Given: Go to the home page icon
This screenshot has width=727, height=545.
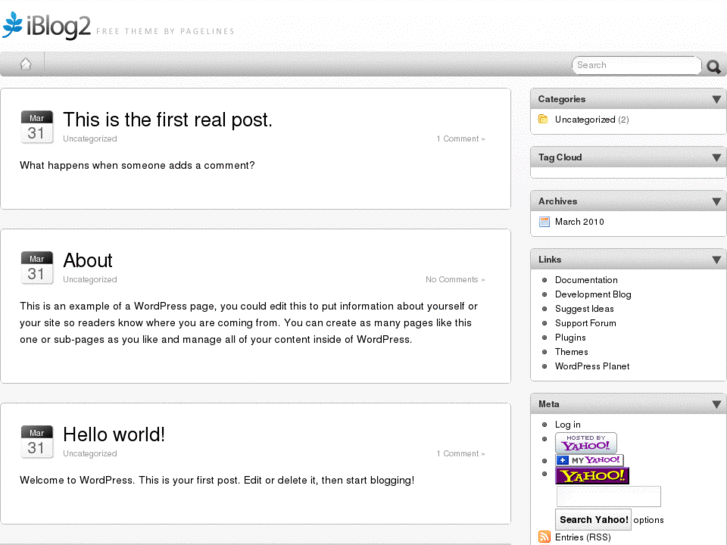Looking at the screenshot, I should [26, 64].
